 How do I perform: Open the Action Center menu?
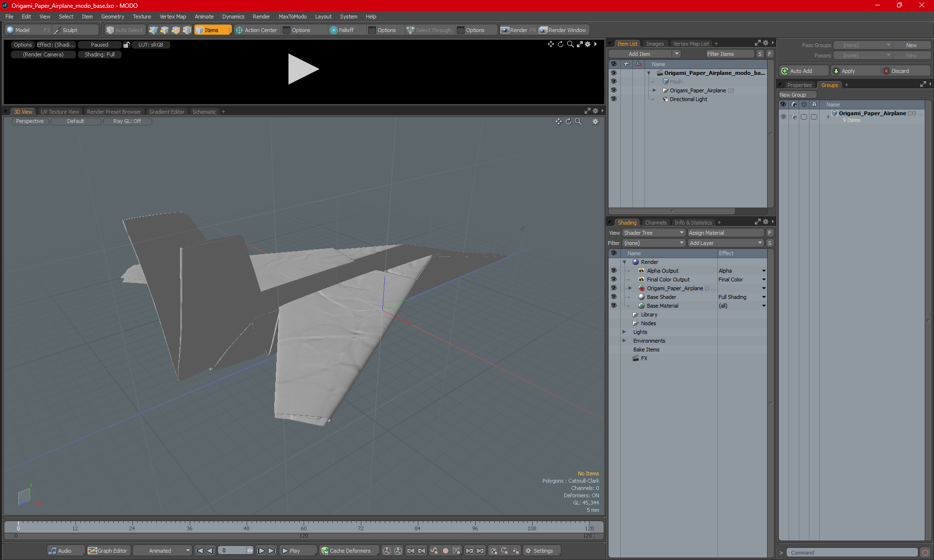point(256,30)
